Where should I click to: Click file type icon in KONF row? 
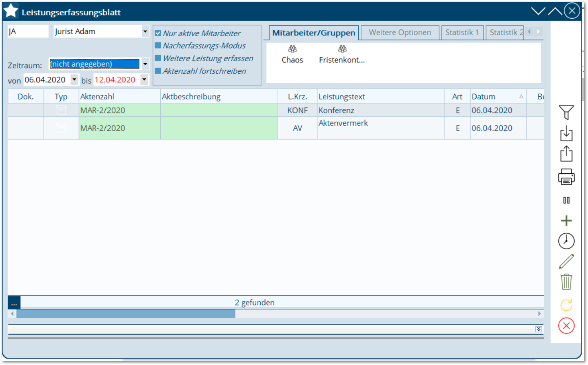coord(61,110)
